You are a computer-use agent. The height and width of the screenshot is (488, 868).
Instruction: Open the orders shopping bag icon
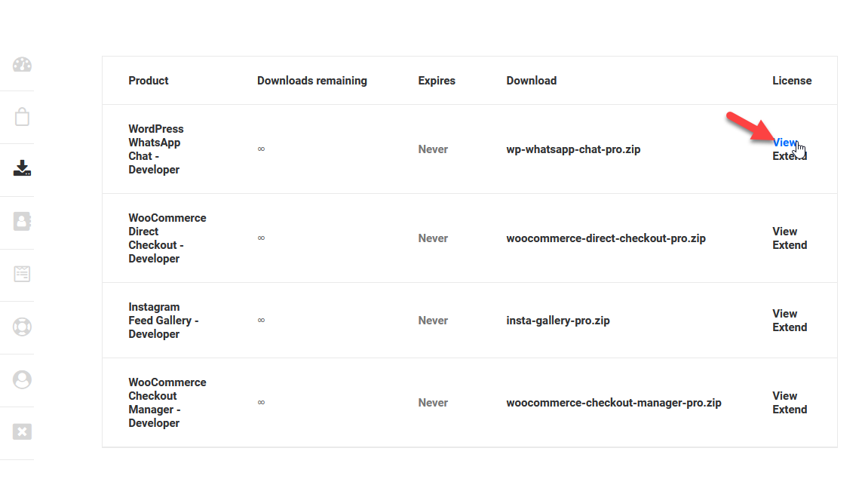click(22, 117)
